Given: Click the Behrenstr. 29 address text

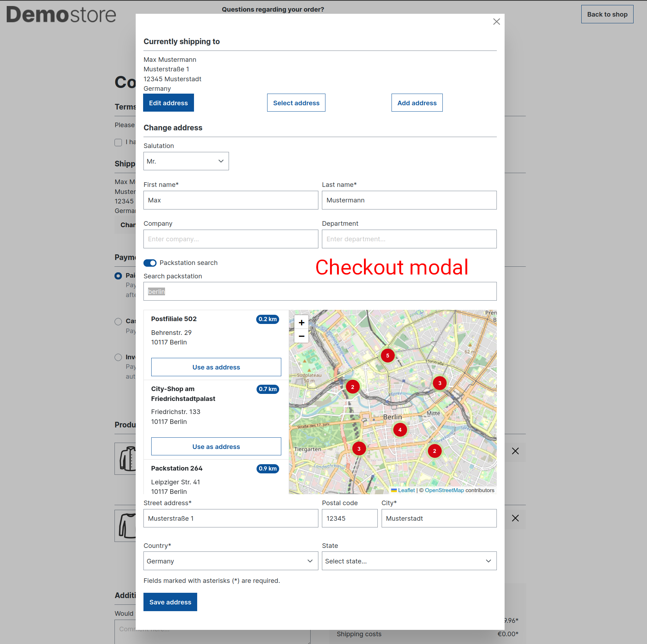Looking at the screenshot, I should tap(171, 332).
